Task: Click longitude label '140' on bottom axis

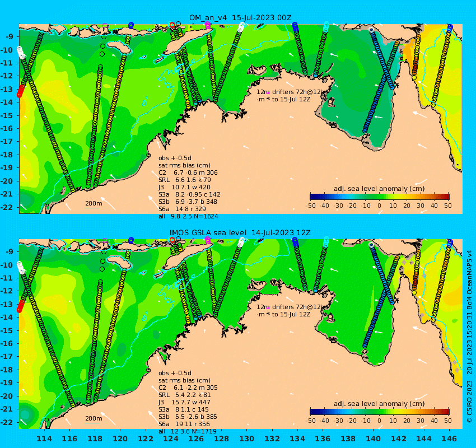Action: (x=373, y=438)
